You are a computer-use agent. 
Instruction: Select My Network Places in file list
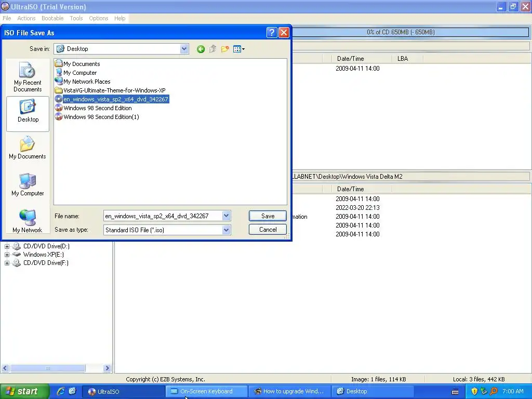[x=83, y=82]
